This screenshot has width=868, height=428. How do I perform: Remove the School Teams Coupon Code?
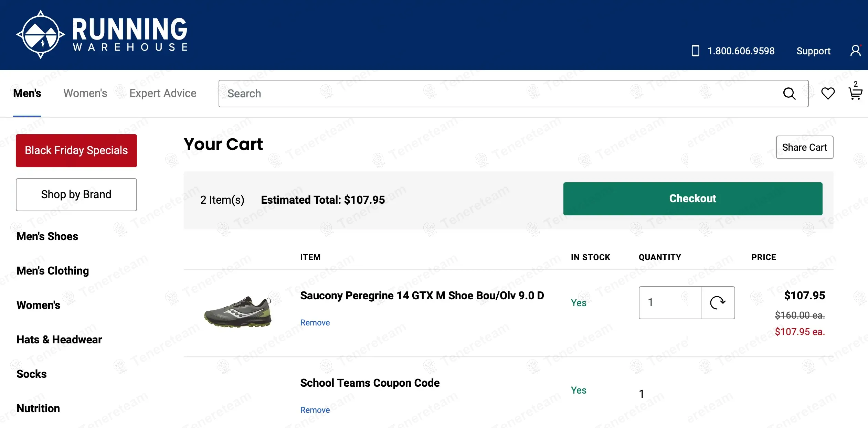pyautogui.click(x=315, y=410)
